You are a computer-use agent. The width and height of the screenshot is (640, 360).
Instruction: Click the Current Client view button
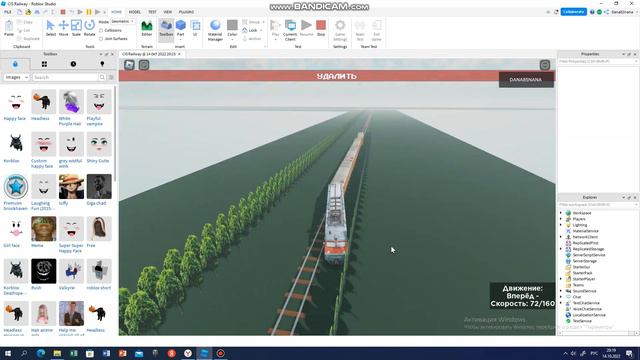tap(290, 30)
